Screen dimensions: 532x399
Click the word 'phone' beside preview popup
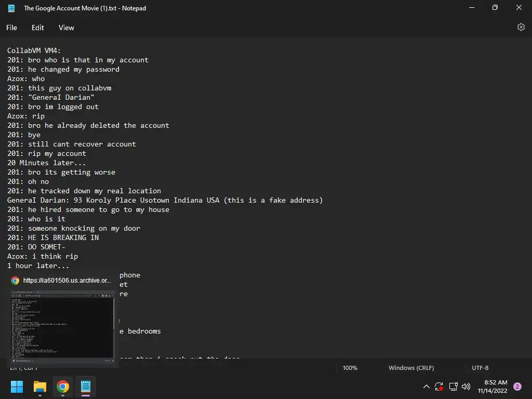(x=129, y=275)
